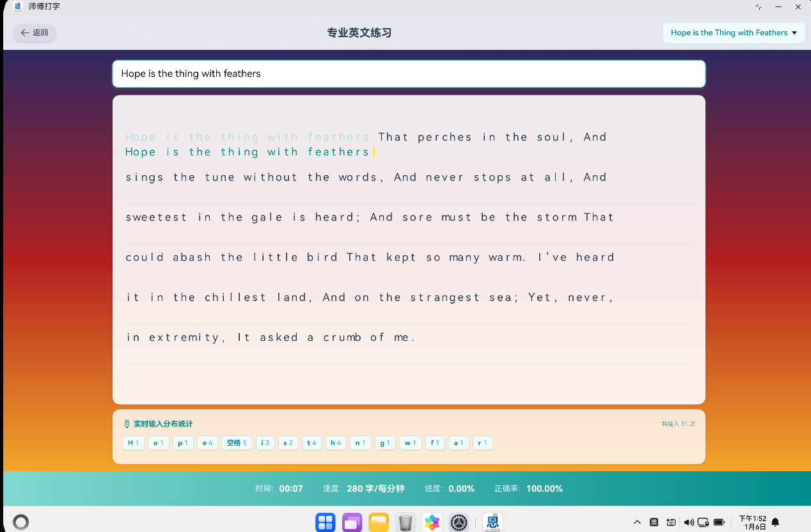Click the 速度 280 字/每分钟 readout
The width and height of the screenshot is (811, 532).
click(x=363, y=489)
